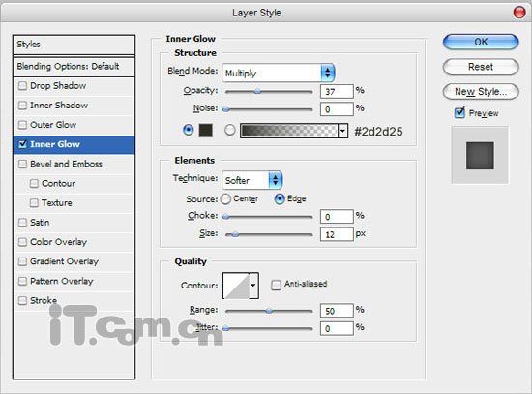Click the layer style preview thumbnail
Viewport: 532px width, 394px height.
click(480, 156)
